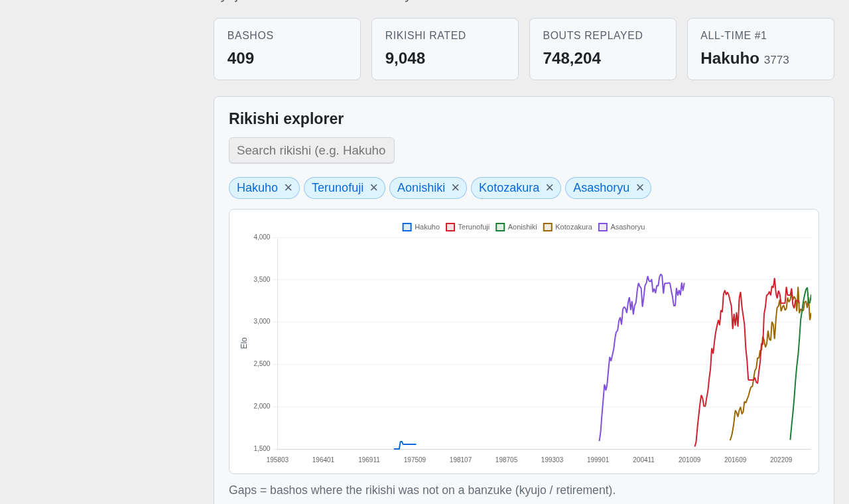Click the y-axis label 2,000
The height and width of the screenshot is (504, 849).
tap(262, 407)
